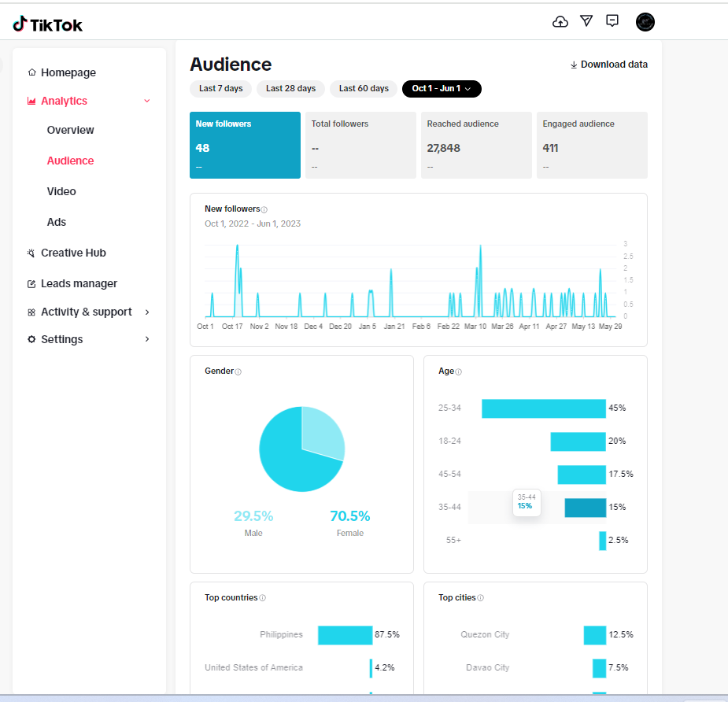Select the Reached audience metric card
Viewport: 728px width, 702px height.
tap(476, 146)
